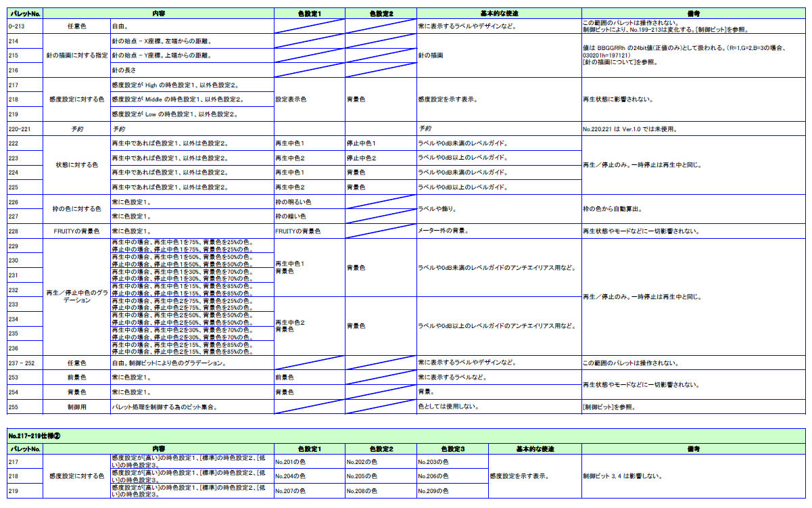Screen dimensions: 812x508
Task: Click the 再生／停止中色のグラデーション category cell
Action: click(76, 297)
